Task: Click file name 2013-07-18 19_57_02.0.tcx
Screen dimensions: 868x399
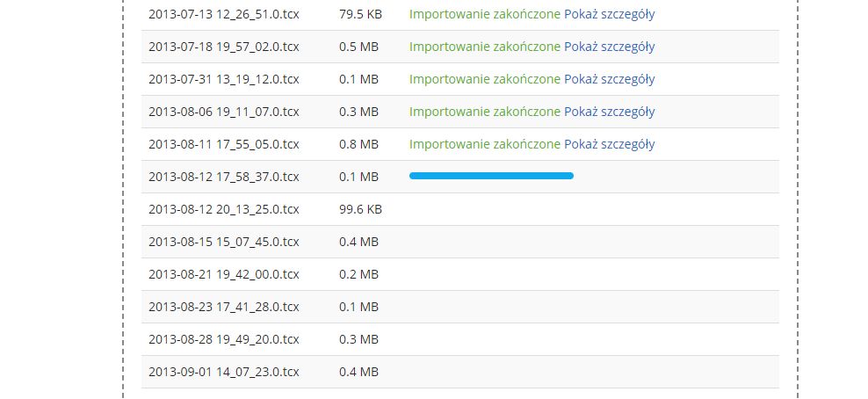Action: tap(224, 47)
